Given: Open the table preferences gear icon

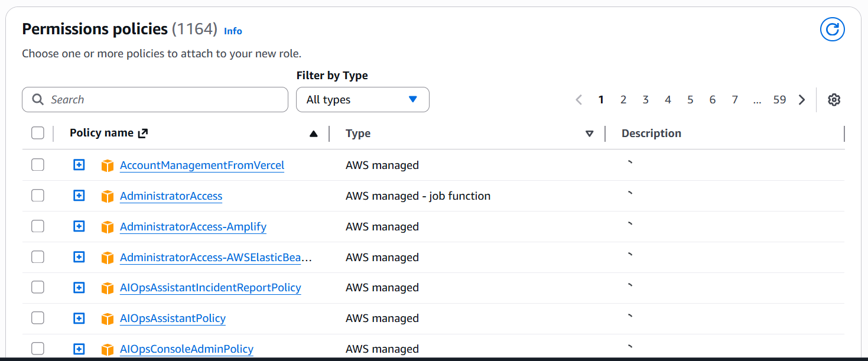Looking at the screenshot, I should pos(834,100).
